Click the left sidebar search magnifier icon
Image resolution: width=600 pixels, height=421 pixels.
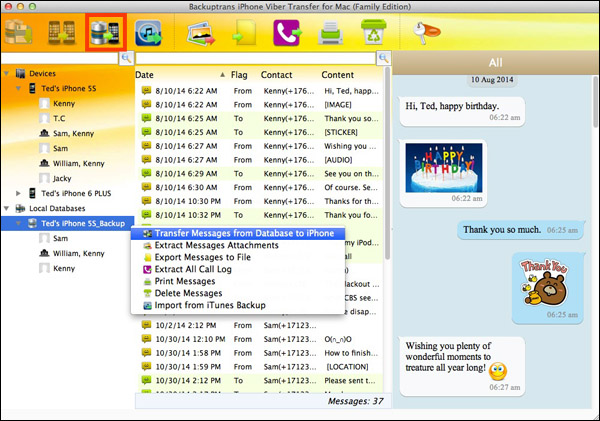[x=126, y=58]
